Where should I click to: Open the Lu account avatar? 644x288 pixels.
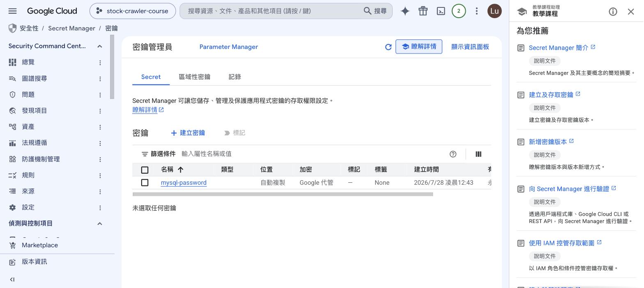[494, 11]
